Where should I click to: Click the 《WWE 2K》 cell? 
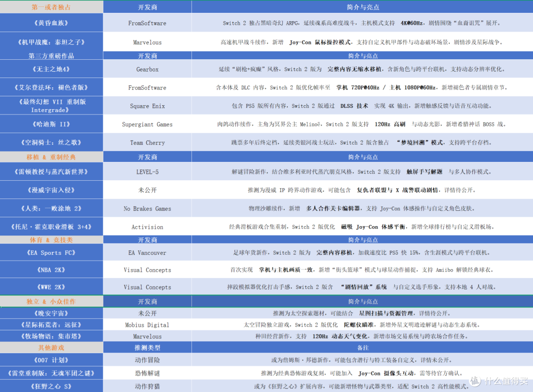point(51,287)
